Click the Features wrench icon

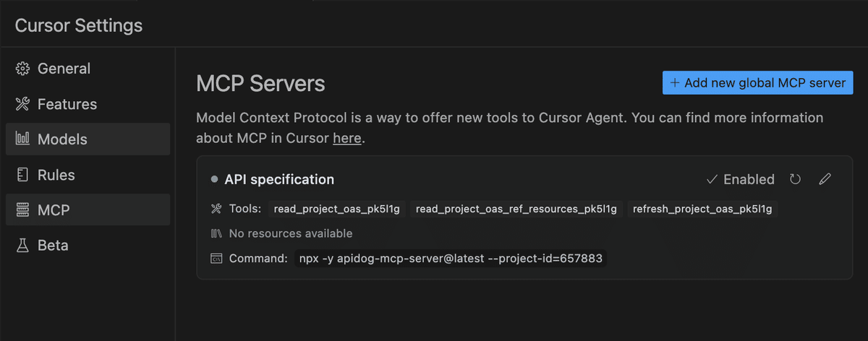pos(22,105)
